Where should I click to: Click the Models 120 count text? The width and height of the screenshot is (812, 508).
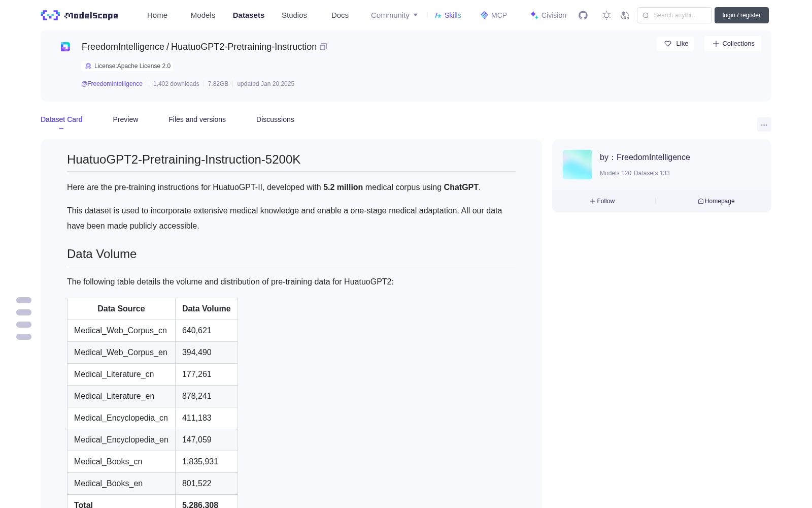(616, 173)
